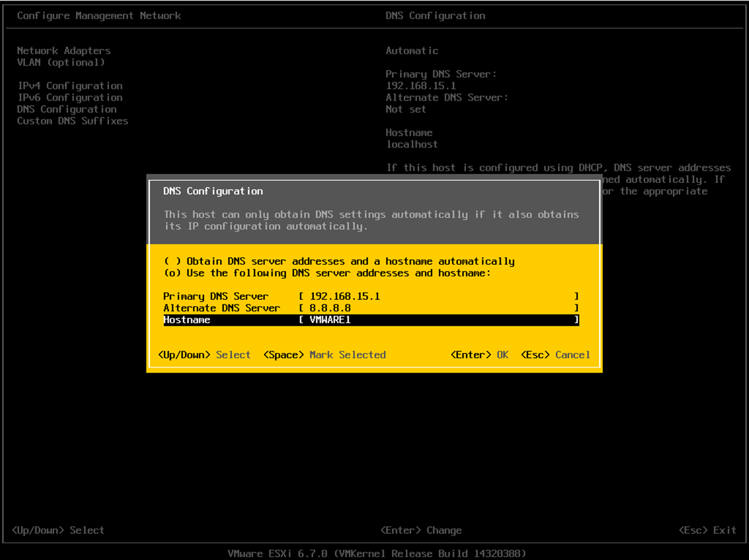
Task: Click the 'Alternate DNS Server:' label in right pane
Action: click(447, 98)
